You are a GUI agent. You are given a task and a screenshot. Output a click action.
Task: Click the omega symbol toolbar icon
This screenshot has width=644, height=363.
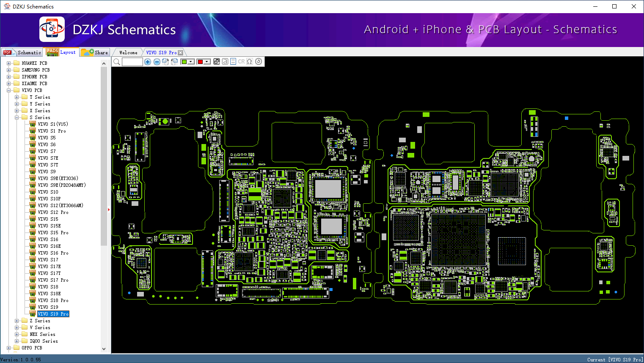[250, 61]
